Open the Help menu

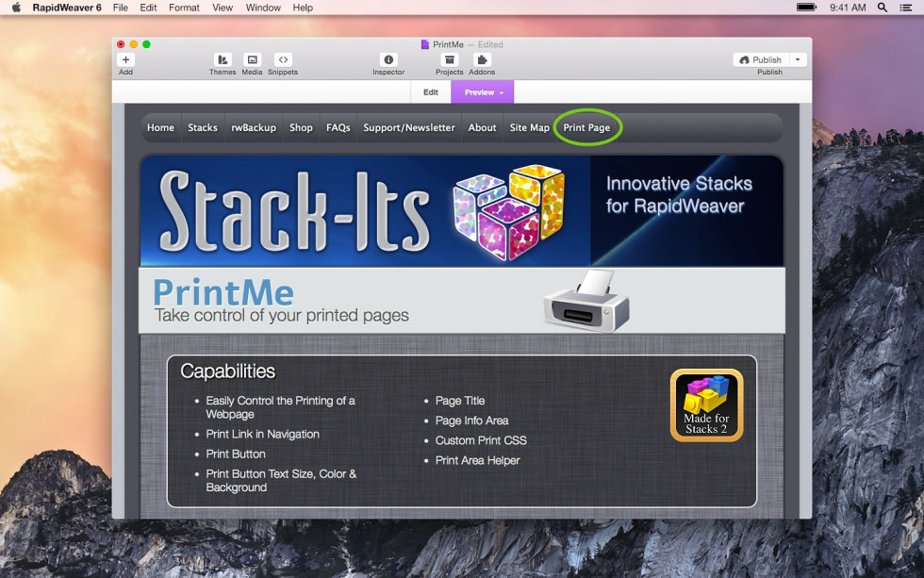[303, 8]
